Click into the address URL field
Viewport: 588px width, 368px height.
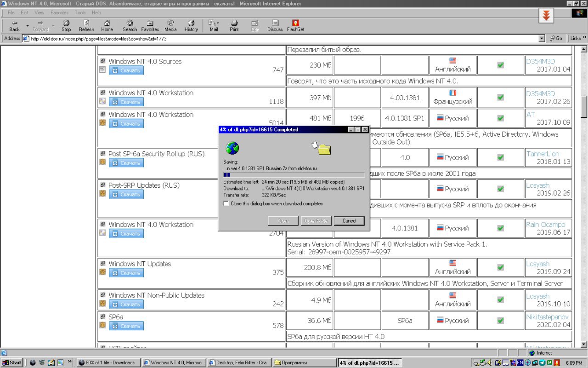point(284,39)
